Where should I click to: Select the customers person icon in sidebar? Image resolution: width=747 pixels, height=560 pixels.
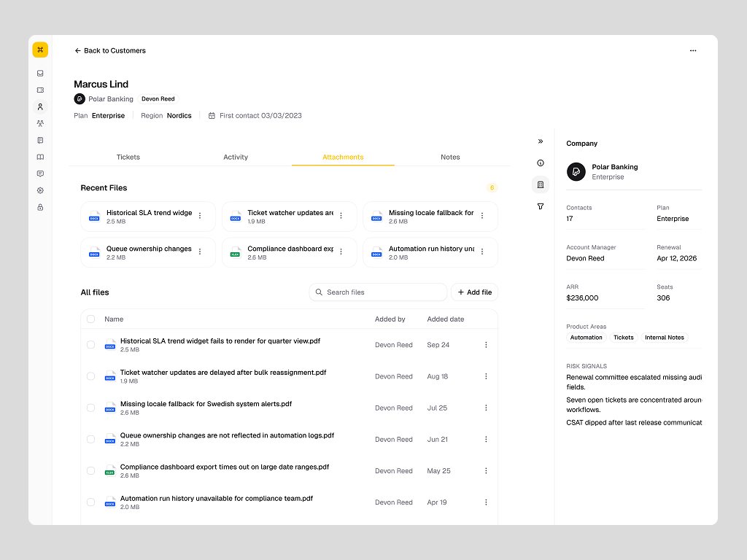(40, 106)
